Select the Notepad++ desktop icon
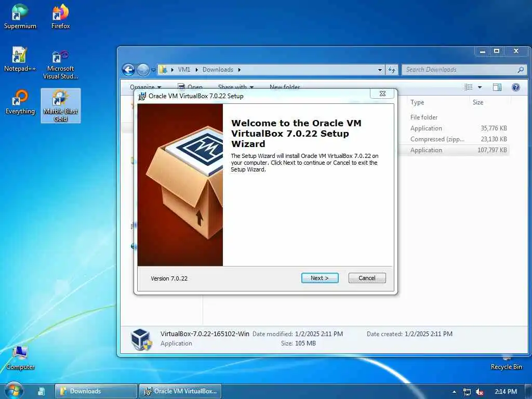 tap(20, 59)
